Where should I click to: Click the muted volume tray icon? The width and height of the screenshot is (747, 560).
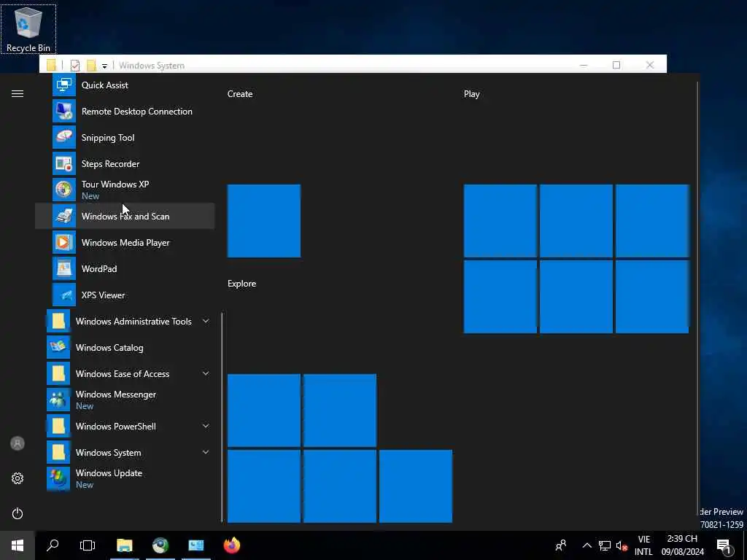pos(622,545)
